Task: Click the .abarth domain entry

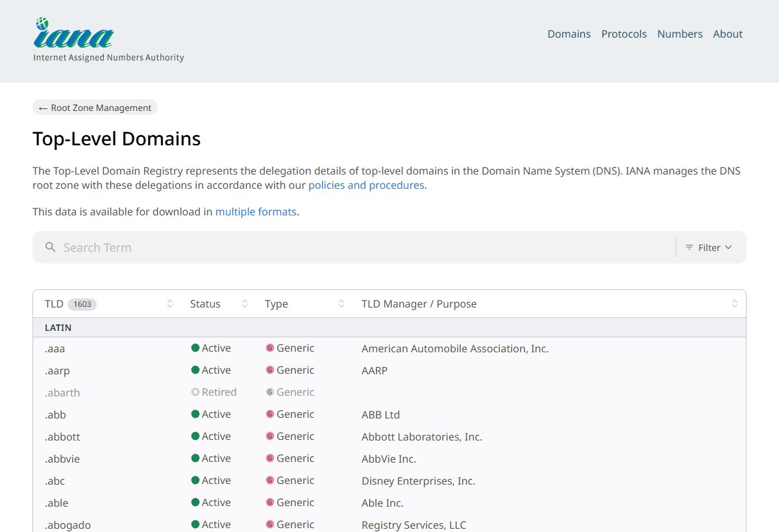Action: coord(62,393)
